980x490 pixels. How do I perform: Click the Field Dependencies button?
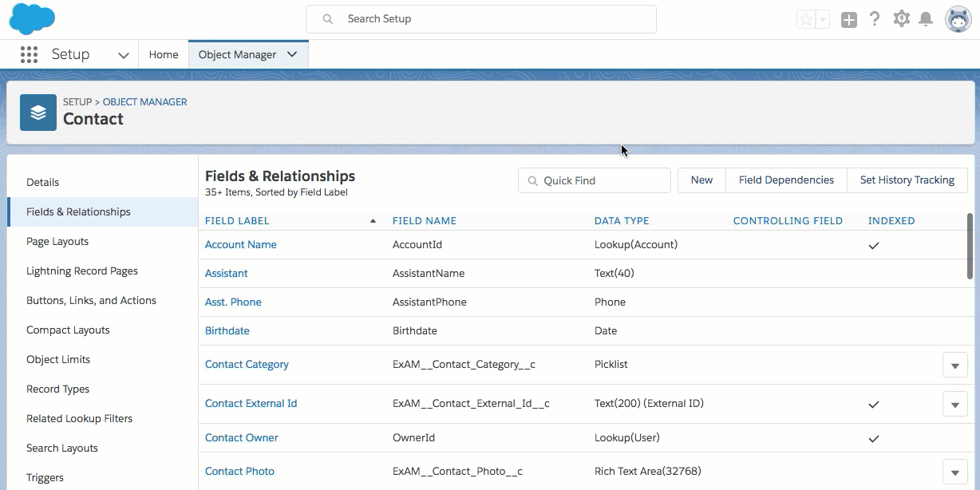(786, 180)
